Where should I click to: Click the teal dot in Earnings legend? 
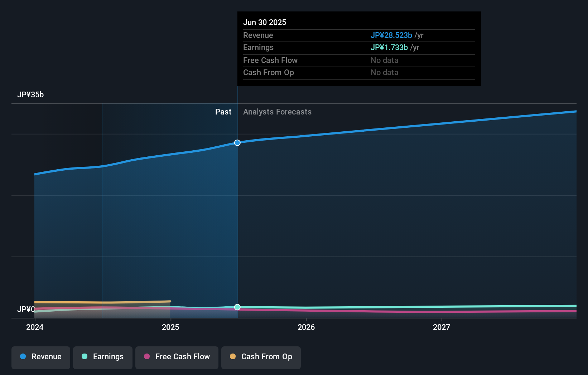(85, 356)
